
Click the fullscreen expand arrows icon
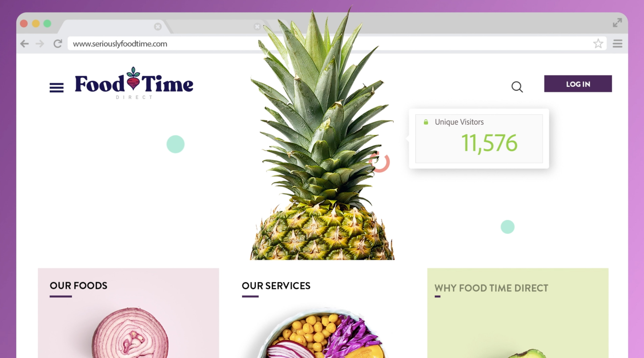(x=617, y=23)
